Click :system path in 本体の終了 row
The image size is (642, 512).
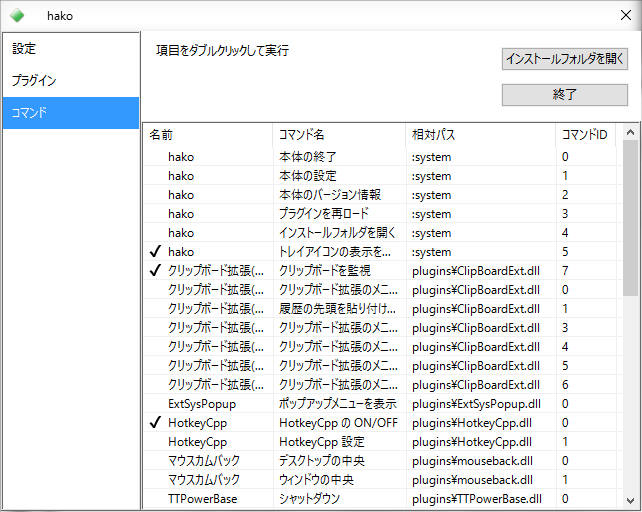432,157
